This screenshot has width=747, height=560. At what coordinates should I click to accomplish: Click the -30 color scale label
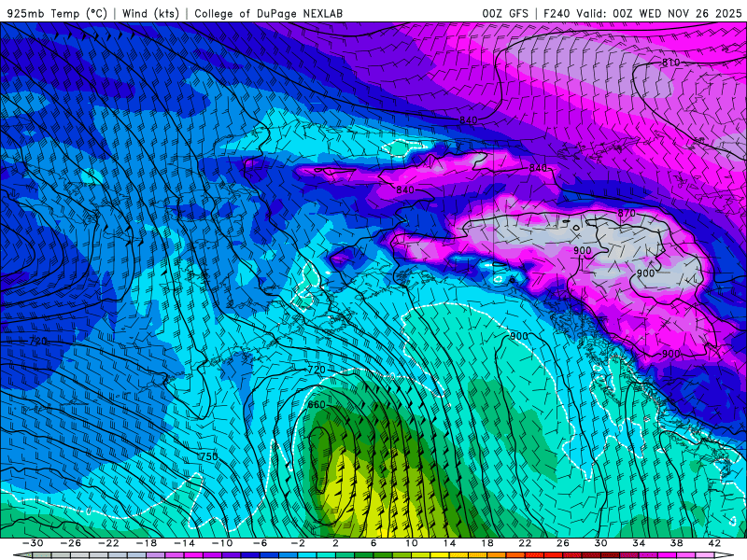coord(33,543)
